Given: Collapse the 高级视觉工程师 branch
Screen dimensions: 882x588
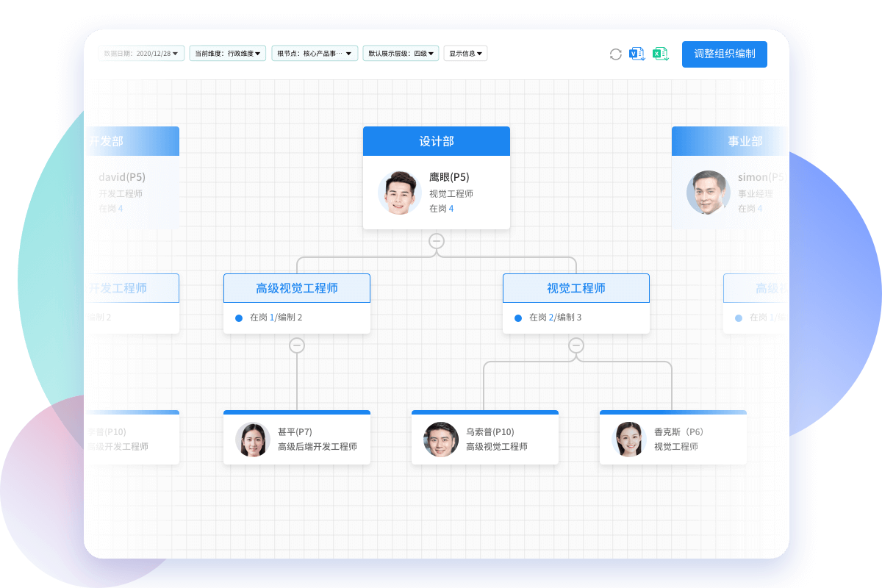Looking at the screenshot, I should (x=297, y=345).
